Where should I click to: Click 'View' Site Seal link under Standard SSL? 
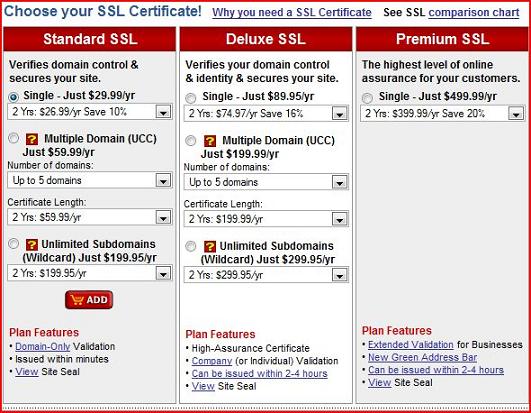(27, 372)
